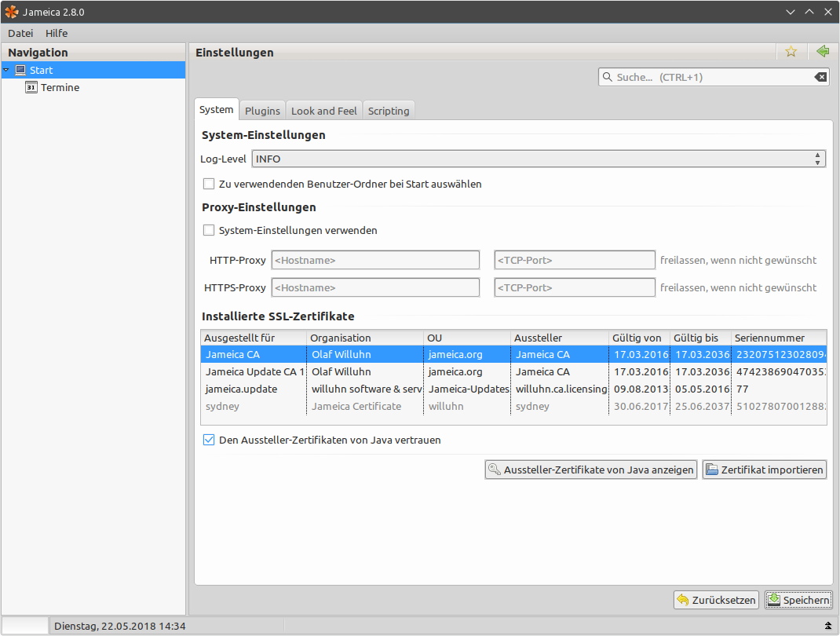
Task: Sort by 'Ausgestellt für' column header
Action: pyautogui.click(x=254, y=338)
